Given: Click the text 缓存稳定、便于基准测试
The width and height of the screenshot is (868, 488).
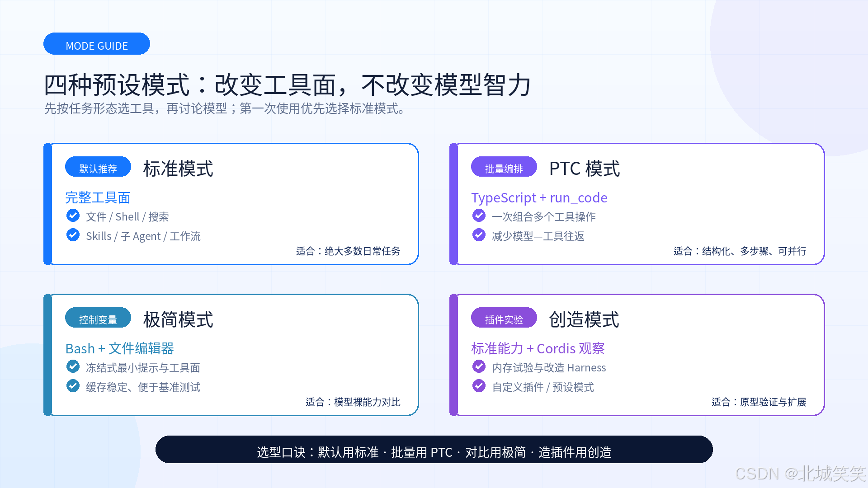Looking at the screenshot, I should click(x=143, y=387).
